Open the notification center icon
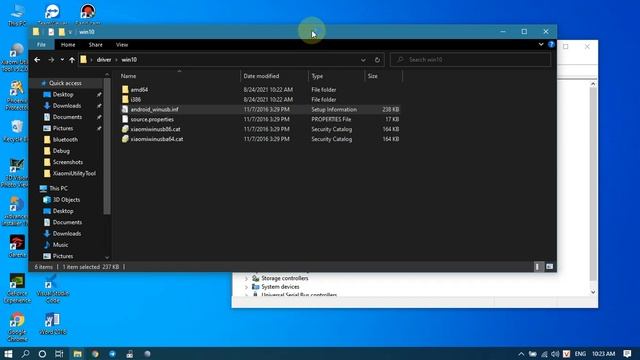640x360 pixels. [627, 353]
